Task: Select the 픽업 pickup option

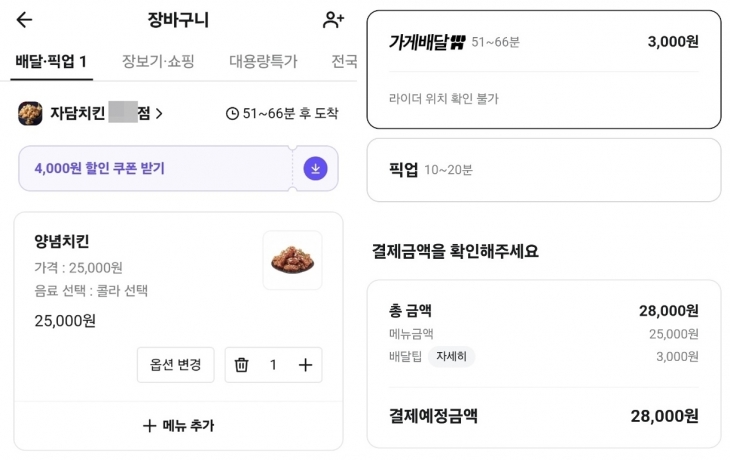Action: pos(543,169)
